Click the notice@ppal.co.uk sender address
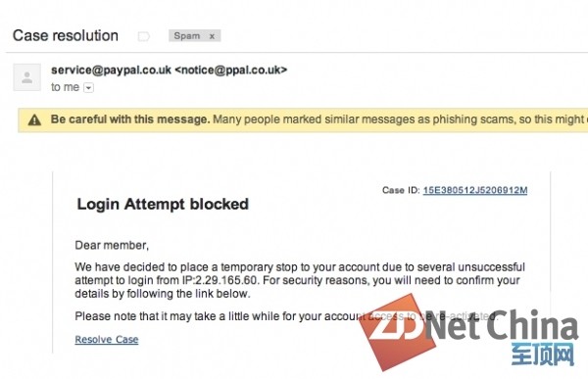 (x=231, y=70)
